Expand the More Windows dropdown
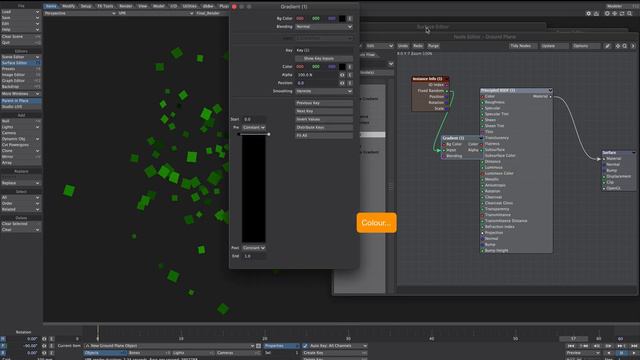 20,94
